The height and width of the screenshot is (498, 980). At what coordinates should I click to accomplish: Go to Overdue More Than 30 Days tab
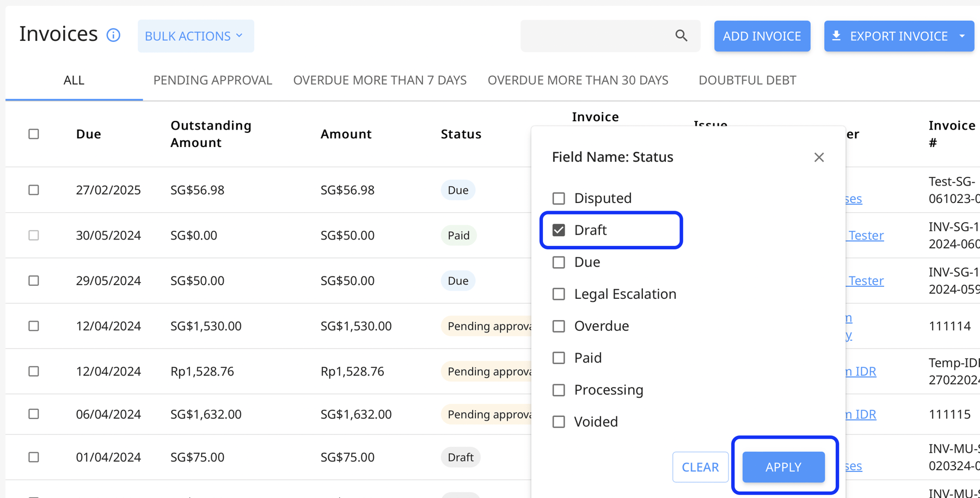[x=578, y=80]
